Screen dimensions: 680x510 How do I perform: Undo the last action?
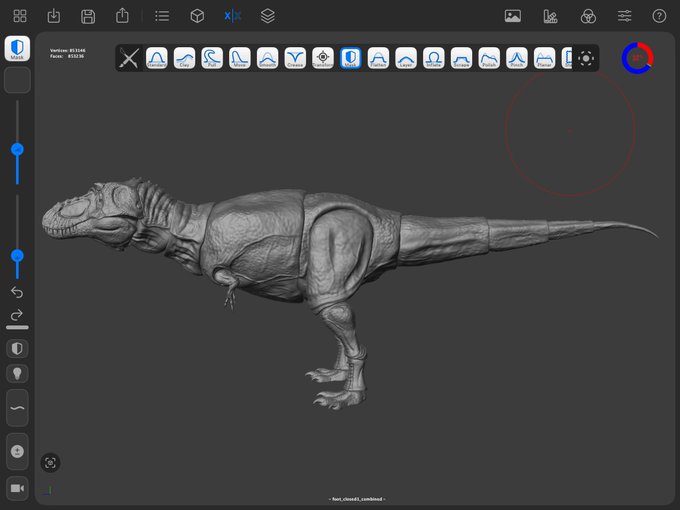click(x=17, y=292)
